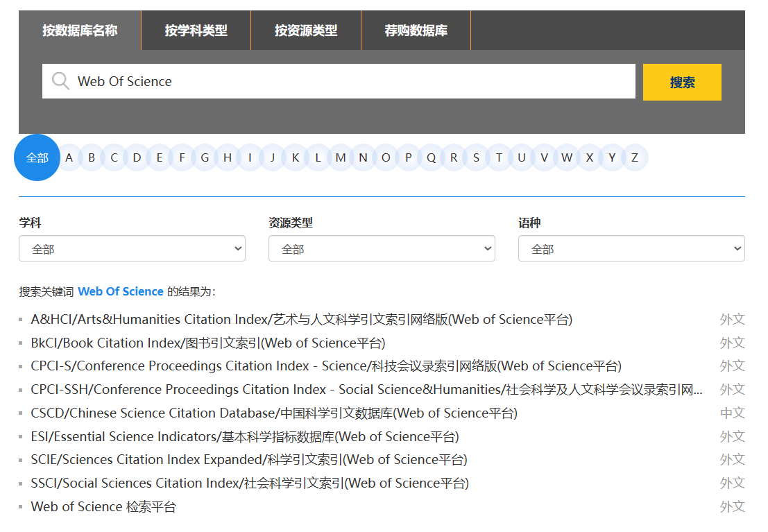
Task: Filter databases by letter F
Action: 182,157
